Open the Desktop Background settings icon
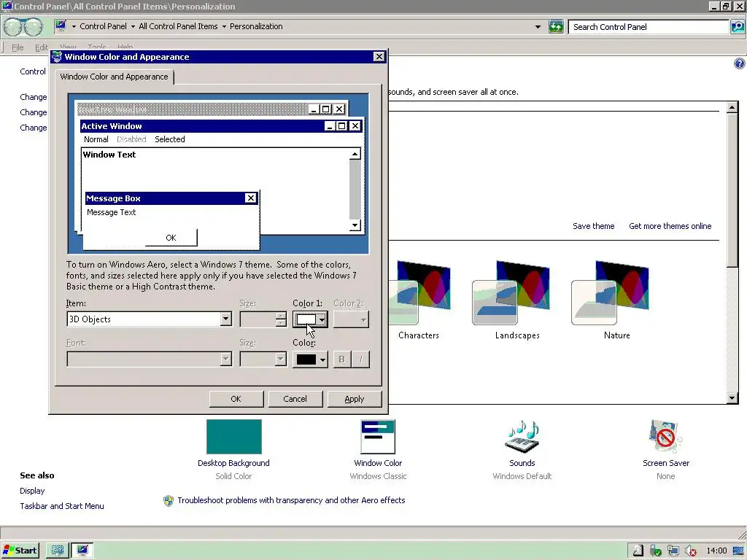Viewport: 747px width, 560px height. pos(233,437)
